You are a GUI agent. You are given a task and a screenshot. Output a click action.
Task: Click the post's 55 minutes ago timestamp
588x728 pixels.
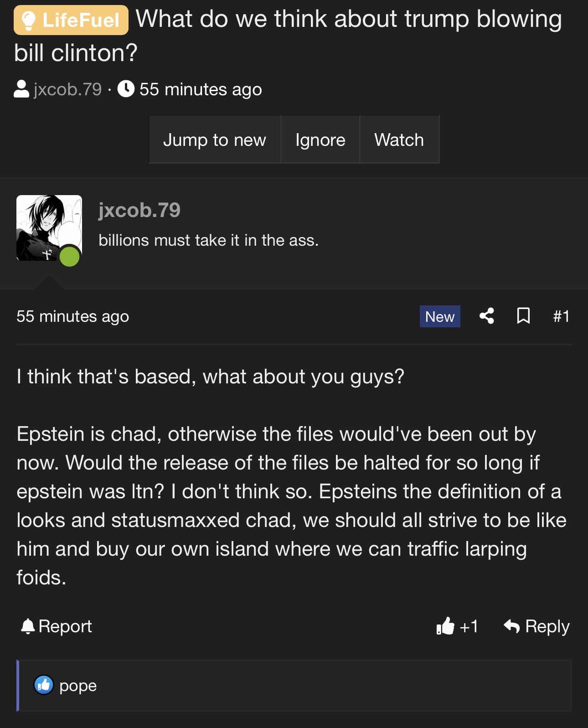point(72,316)
